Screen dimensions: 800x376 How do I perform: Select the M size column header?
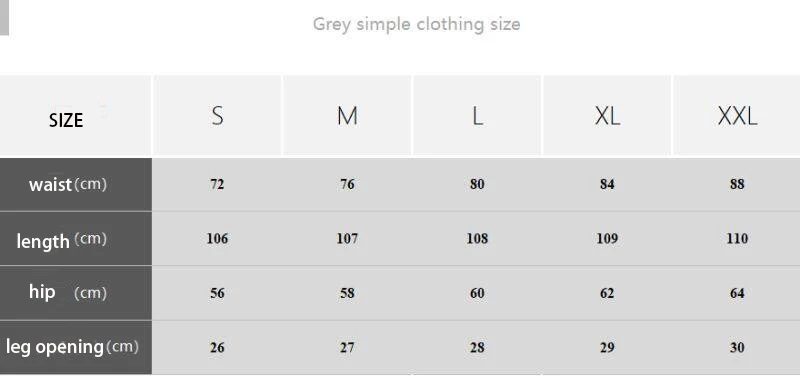pos(347,116)
